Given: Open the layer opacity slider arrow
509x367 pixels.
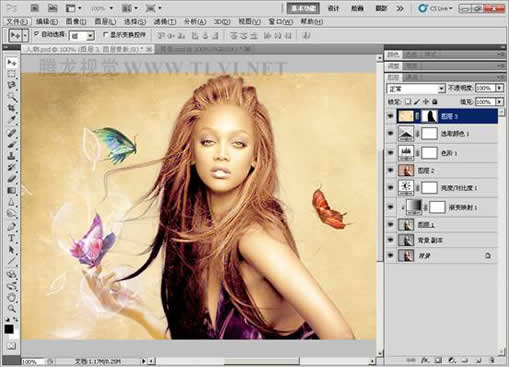Looking at the screenshot, I should click(499, 88).
